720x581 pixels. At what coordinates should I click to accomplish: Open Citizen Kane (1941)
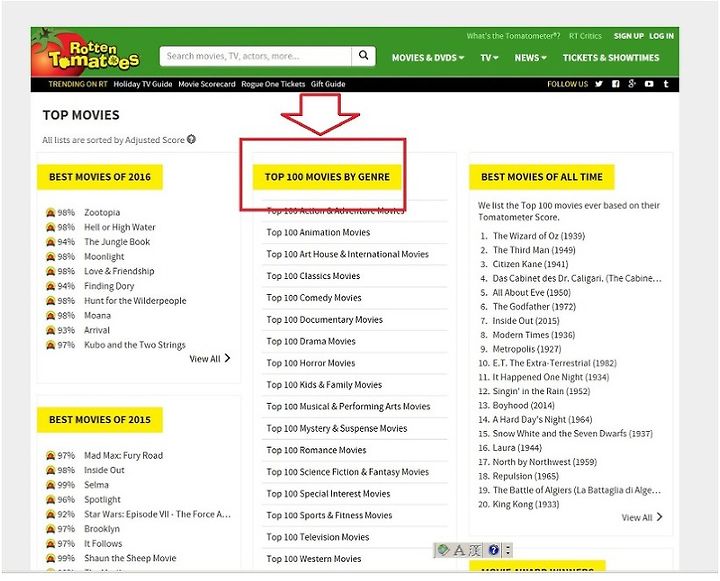tap(530, 264)
